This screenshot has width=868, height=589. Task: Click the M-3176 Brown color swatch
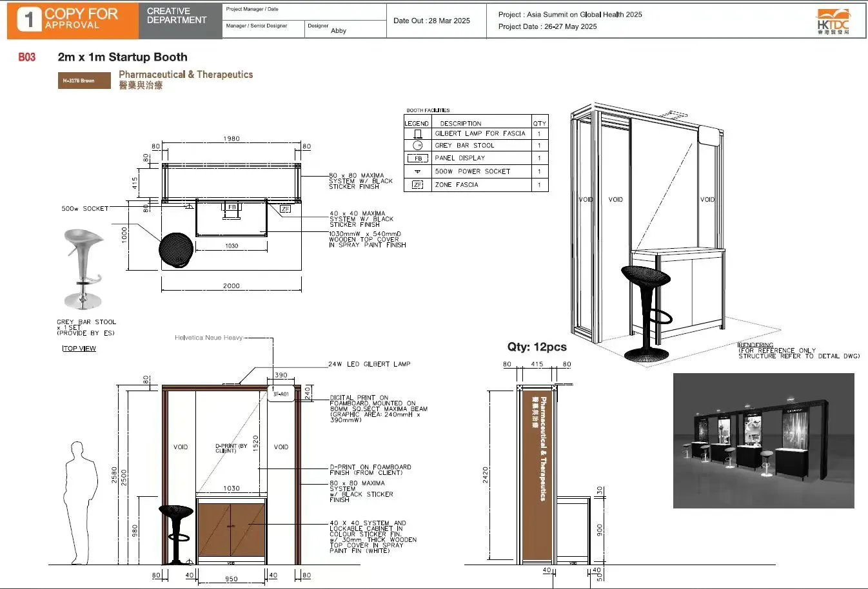(x=84, y=81)
